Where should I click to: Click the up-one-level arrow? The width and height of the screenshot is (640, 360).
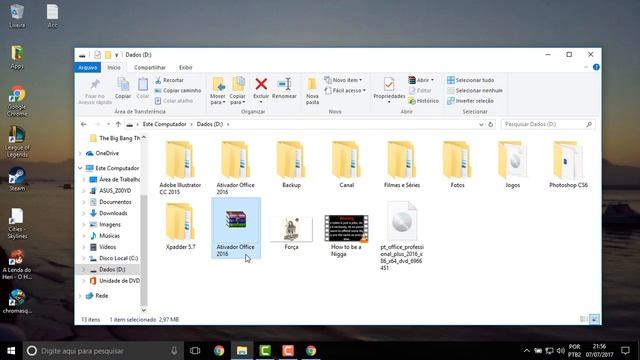click(118, 124)
